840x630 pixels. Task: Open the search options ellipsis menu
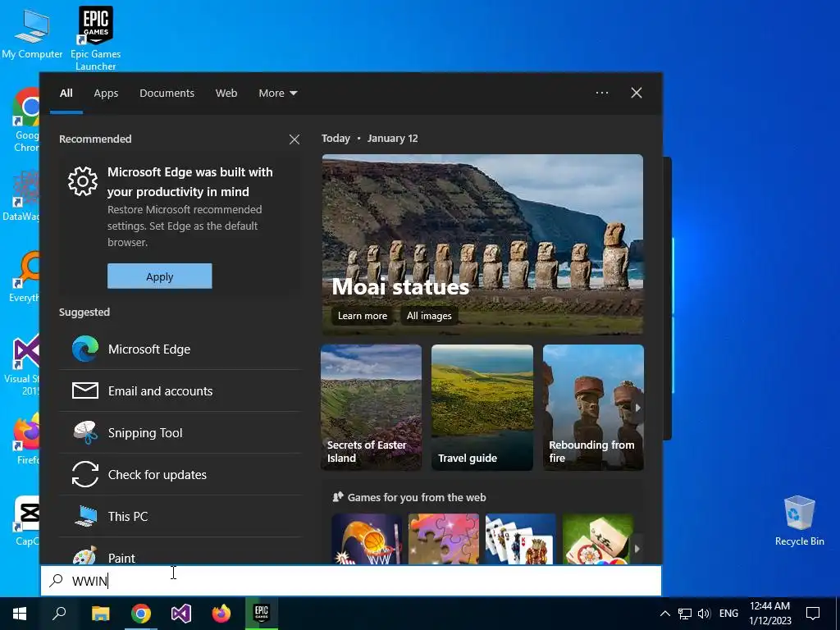(601, 93)
